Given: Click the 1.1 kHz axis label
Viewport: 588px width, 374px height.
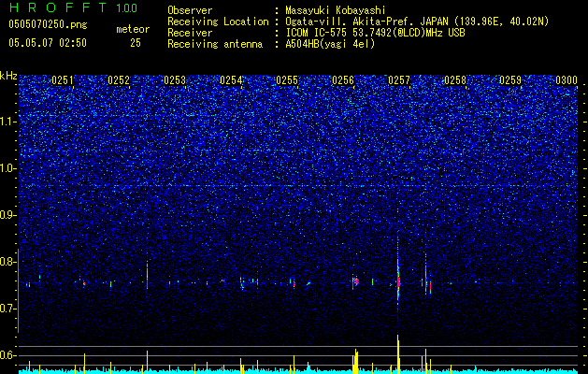Looking at the screenshot, I should [x=8, y=122].
